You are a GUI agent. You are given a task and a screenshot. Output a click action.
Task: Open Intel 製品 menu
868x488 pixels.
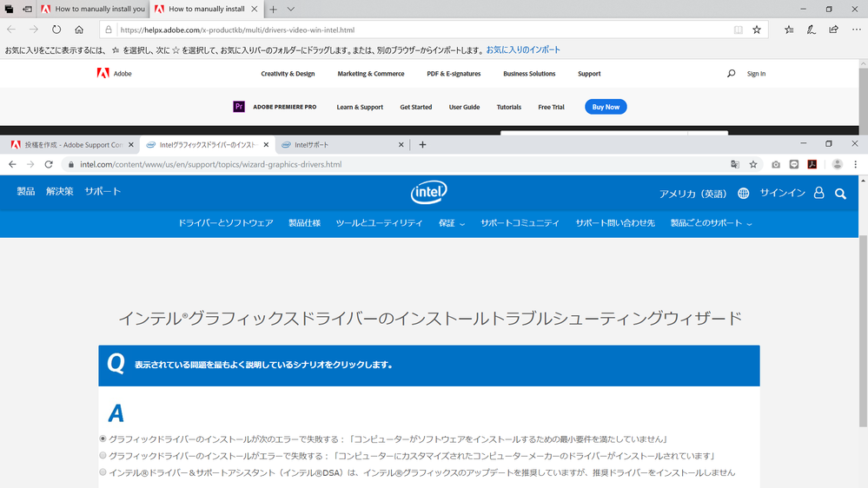(25, 191)
